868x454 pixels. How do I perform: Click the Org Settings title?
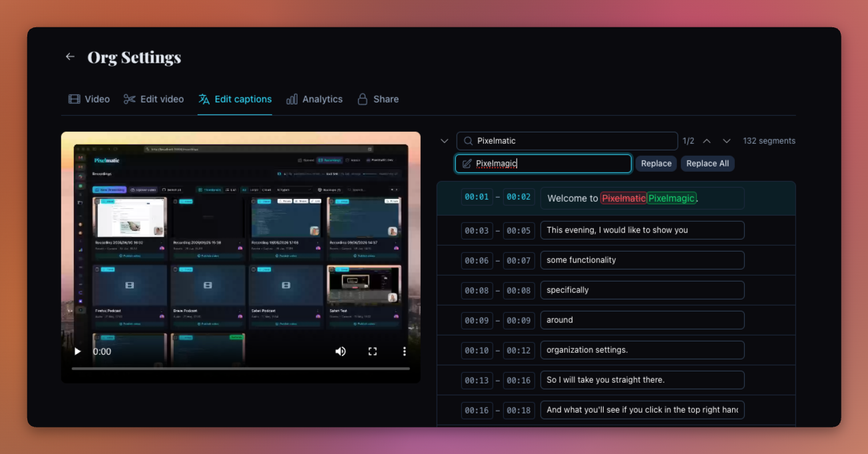pyautogui.click(x=134, y=57)
